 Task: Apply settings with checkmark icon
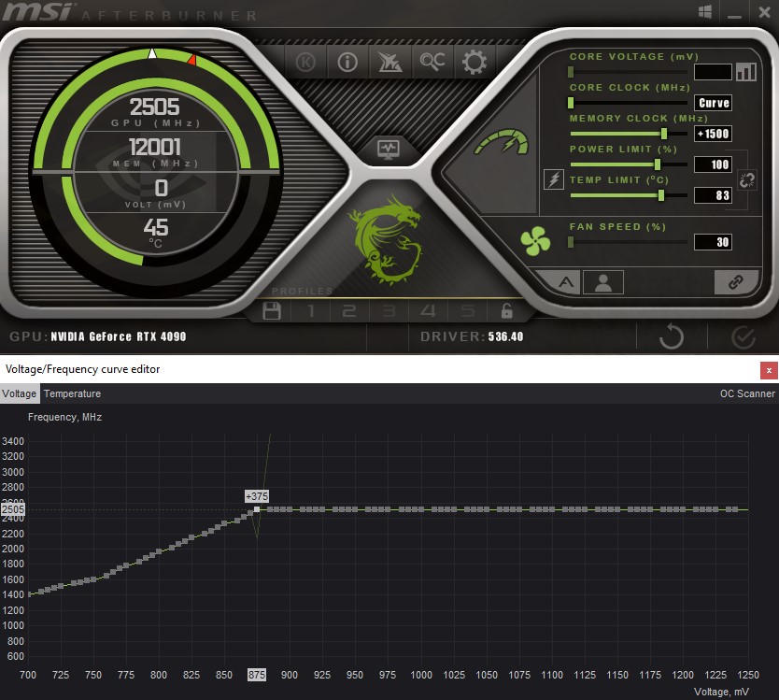click(x=744, y=337)
